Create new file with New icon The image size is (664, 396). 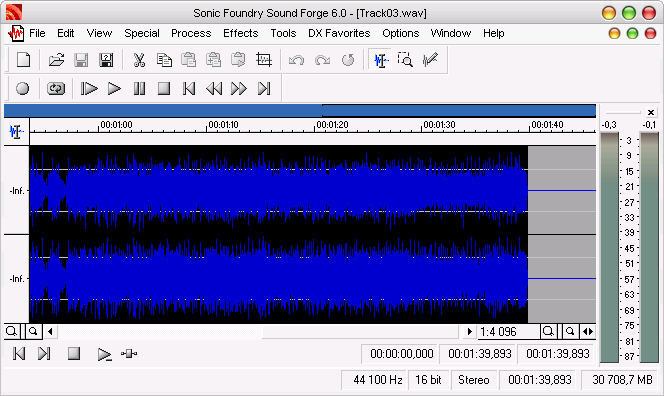click(23, 60)
